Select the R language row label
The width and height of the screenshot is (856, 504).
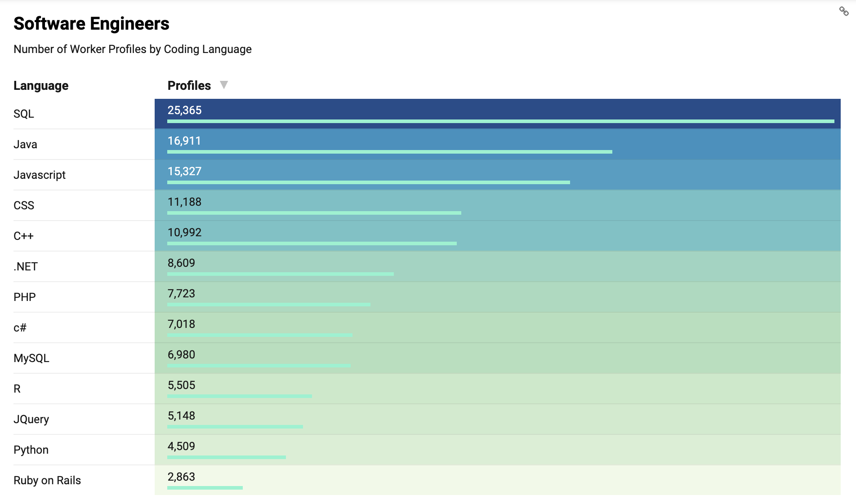point(17,389)
